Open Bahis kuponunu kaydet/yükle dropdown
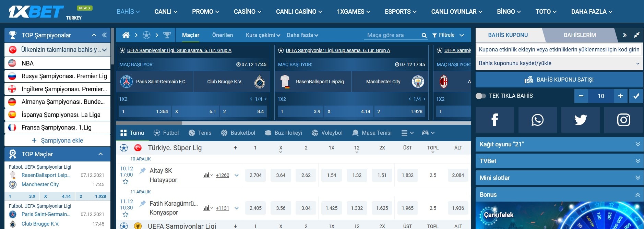The height and width of the screenshot is (229, 644). pyautogui.click(x=559, y=63)
